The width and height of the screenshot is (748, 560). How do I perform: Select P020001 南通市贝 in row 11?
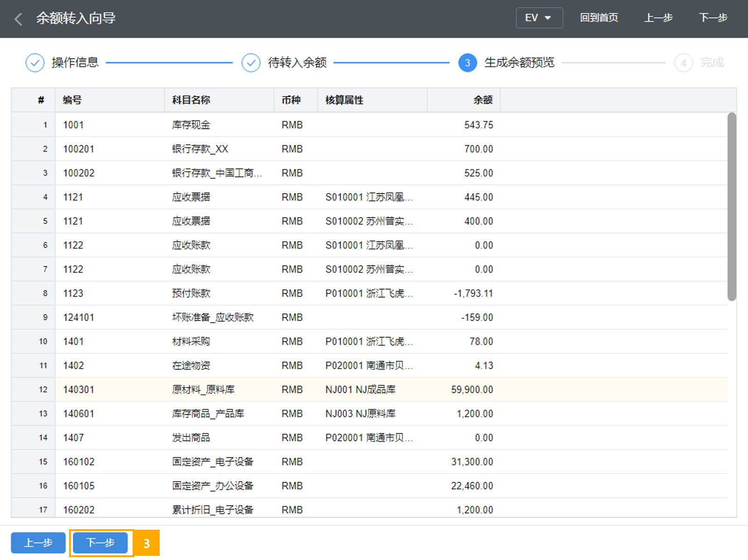369,365
